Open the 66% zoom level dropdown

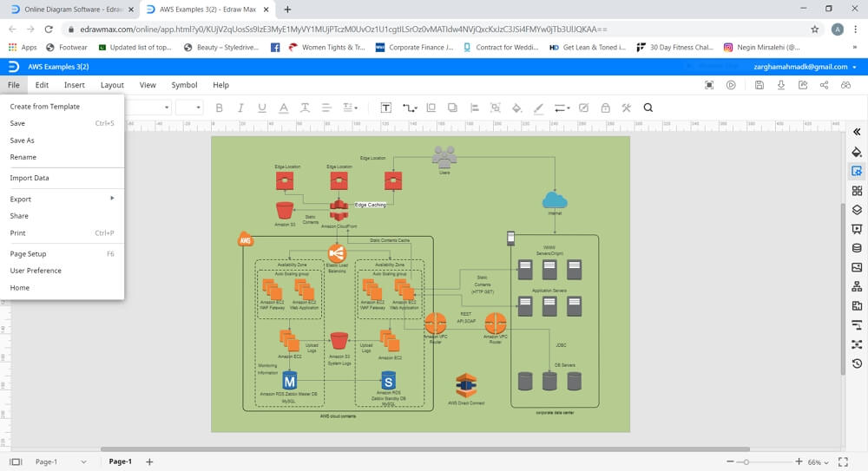[x=818, y=462]
